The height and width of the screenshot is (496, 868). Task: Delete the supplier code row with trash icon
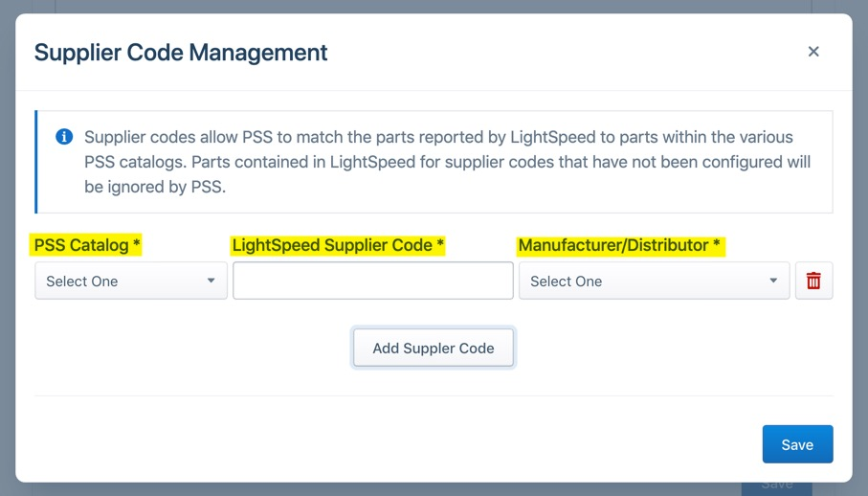(x=813, y=281)
